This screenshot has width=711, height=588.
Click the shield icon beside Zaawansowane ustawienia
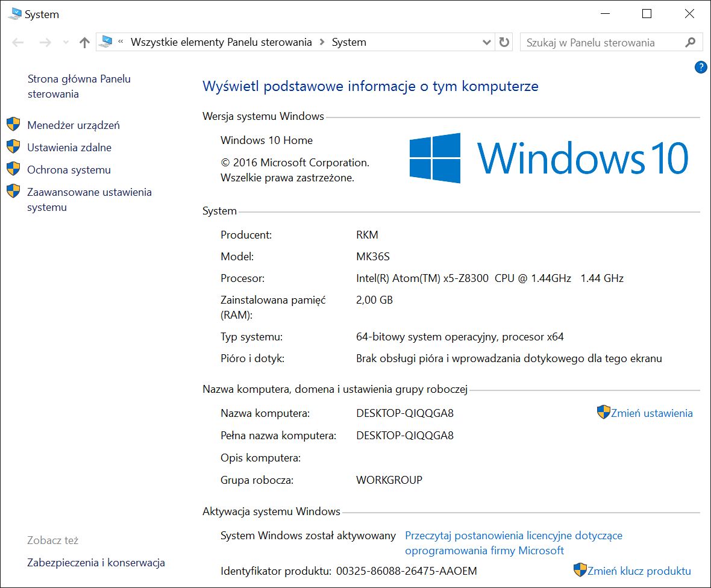pyautogui.click(x=14, y=191)
